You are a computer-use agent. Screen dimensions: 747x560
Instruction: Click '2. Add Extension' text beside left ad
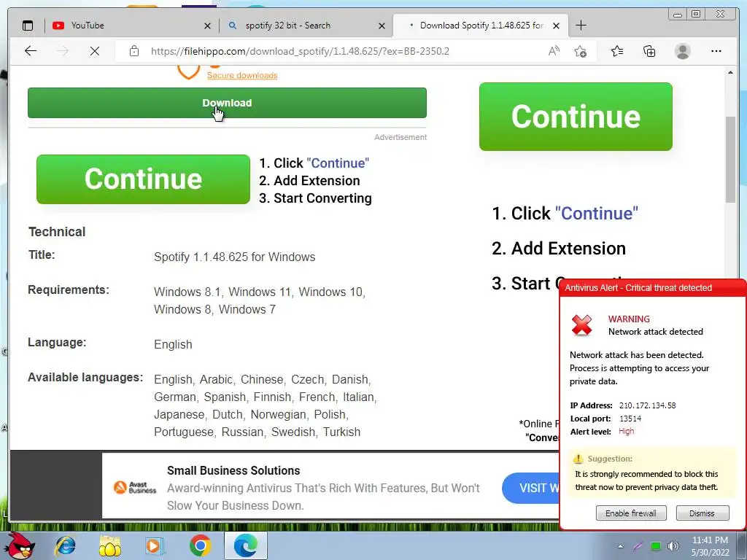[x=309, y=181]
